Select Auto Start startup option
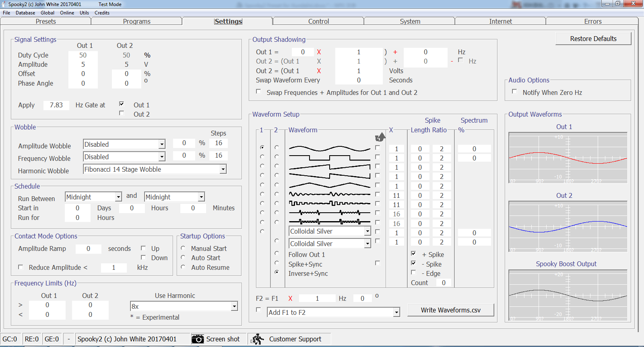Screen dimensions: 644x347 183,257
